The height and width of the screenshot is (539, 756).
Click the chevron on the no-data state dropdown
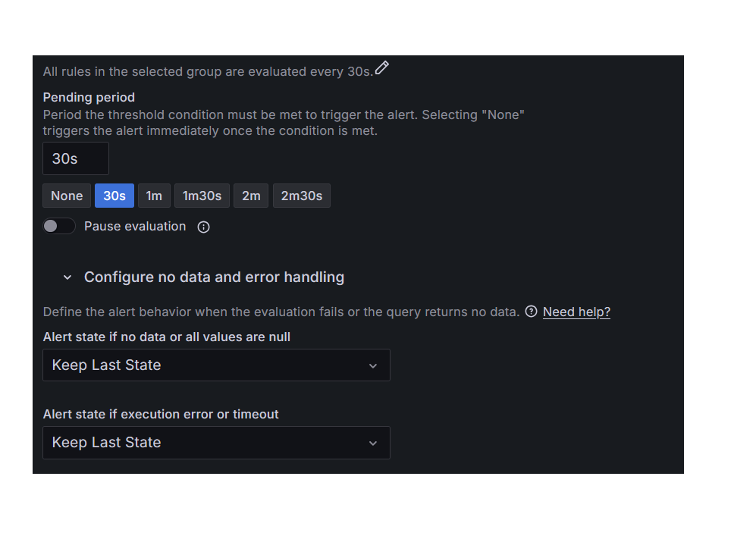click(x=373, y=365)
